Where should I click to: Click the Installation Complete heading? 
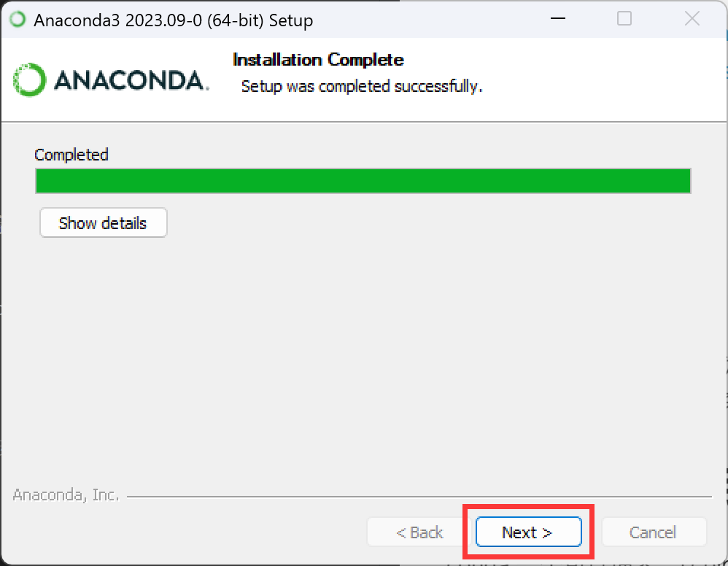pyautogui.click(x=318, y=60)
